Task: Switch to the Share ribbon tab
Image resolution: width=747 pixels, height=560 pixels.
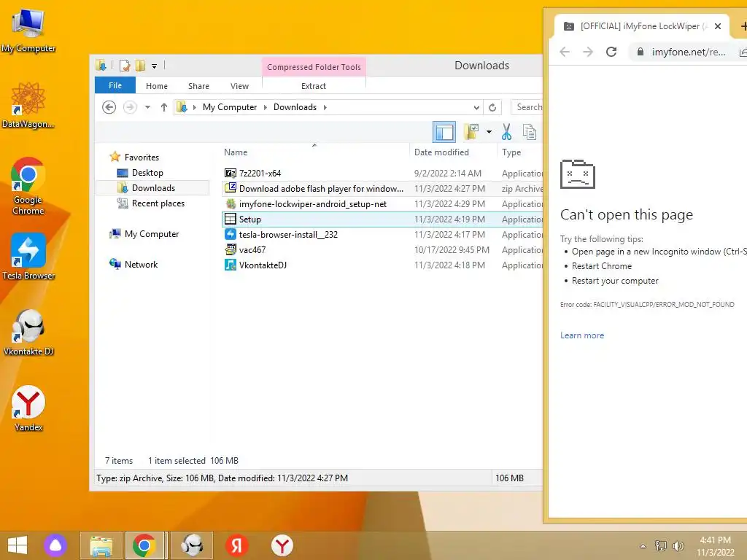Action: (198, 86)
